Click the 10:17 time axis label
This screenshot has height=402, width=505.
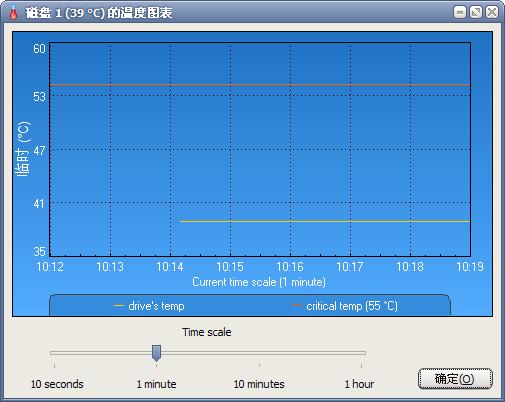click(x=350, y=267)
